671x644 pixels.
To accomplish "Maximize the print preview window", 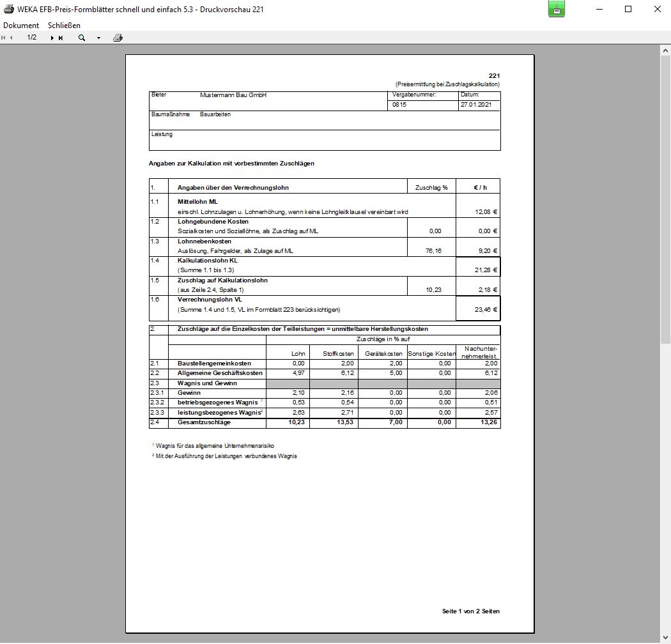I will (628, 9).
